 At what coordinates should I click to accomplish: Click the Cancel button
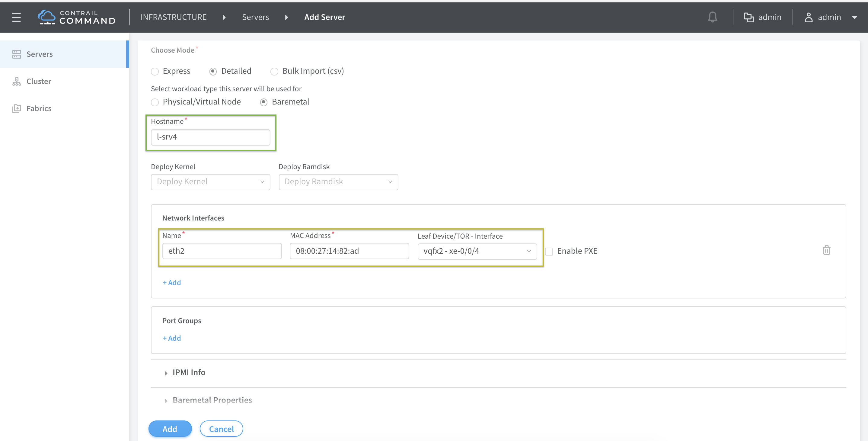click(x=222, y=429)
